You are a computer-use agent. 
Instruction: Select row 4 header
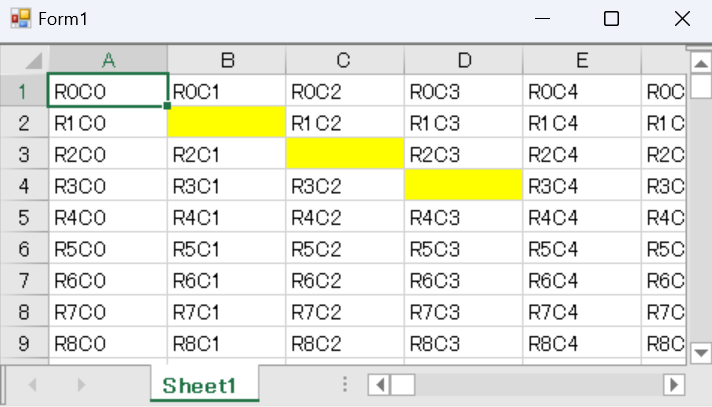(x=25, y=185)
